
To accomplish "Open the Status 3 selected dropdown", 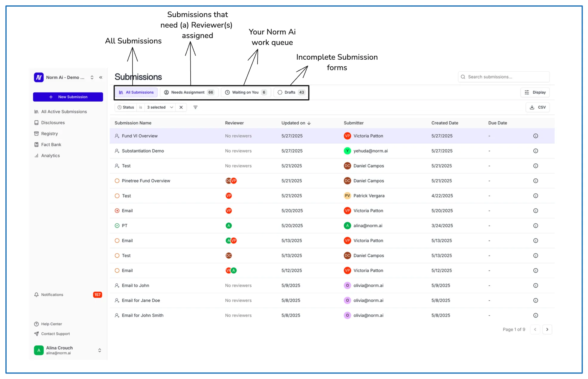I will [x=160, y=107].
